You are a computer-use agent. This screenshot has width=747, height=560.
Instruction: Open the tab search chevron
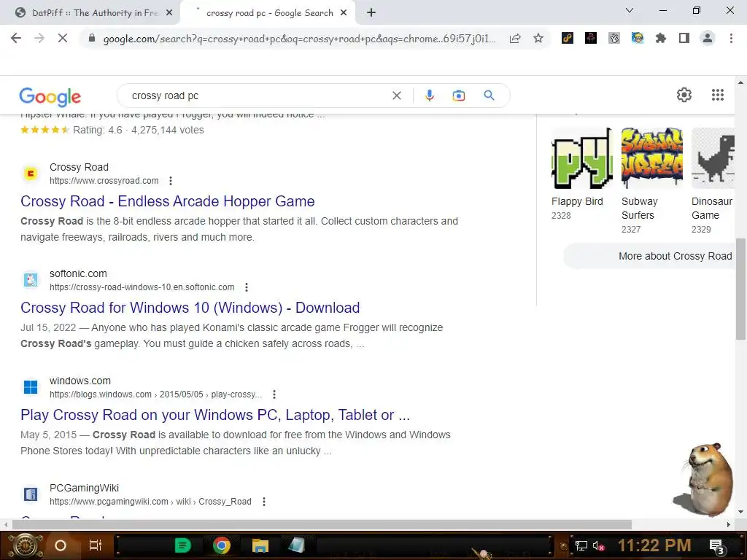(630, 10)
